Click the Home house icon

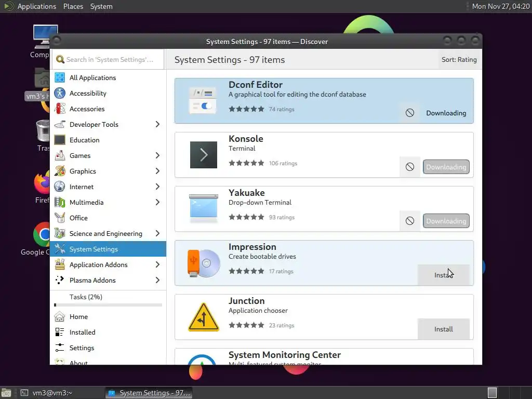[x=60, y=316]
